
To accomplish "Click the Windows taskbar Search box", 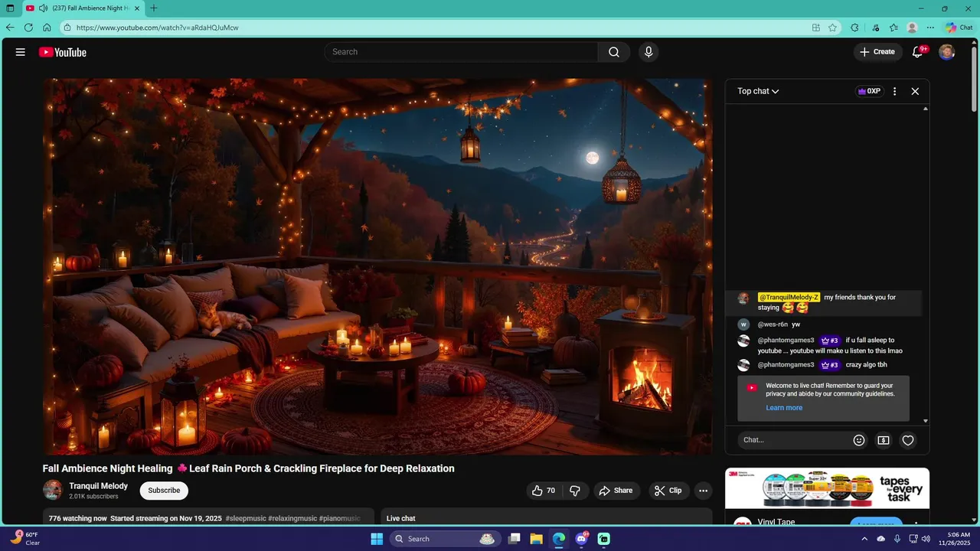I will 445,539.
